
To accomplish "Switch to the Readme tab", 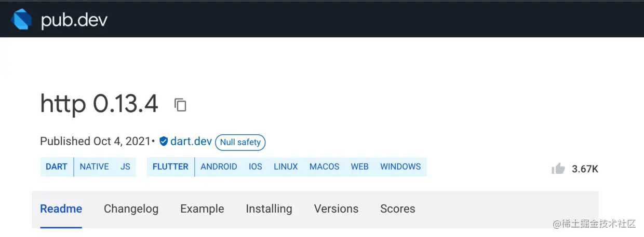I will coord(61,209).
